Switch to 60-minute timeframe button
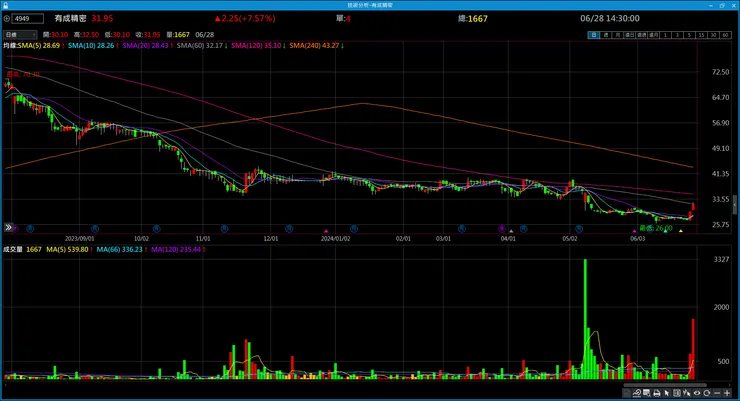This screenshot has height=401, width=740. pyautogui.click(x=725, y=35)
